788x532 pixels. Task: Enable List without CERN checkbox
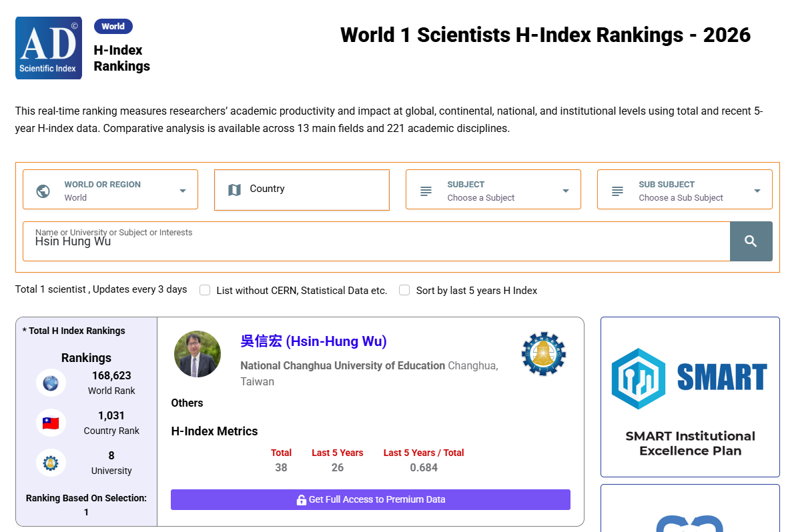[x=205, y=290]
